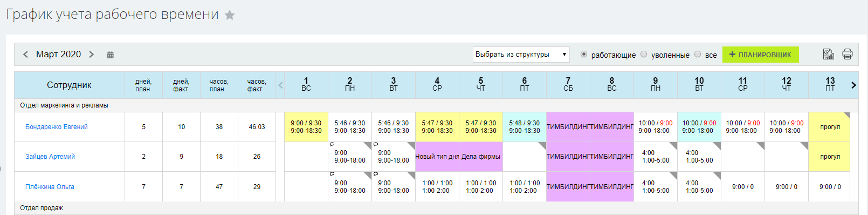
Task: Open the calendar date picker icon
Action: [111, 55]
